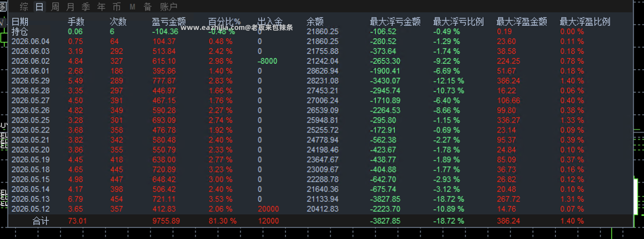This screenshot has height=239, width=644.
Task: Select the 2026.05.14 date row
Action: [31, 189]
